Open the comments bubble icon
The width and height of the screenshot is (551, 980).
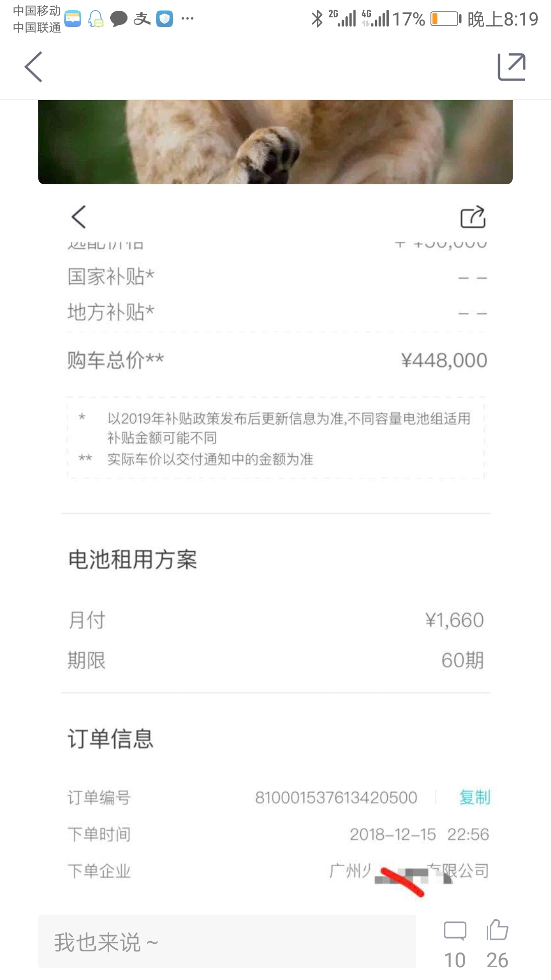point(455,931)
